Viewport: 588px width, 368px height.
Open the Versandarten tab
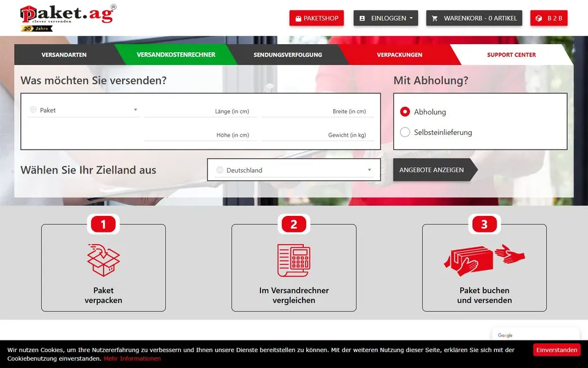64,55
